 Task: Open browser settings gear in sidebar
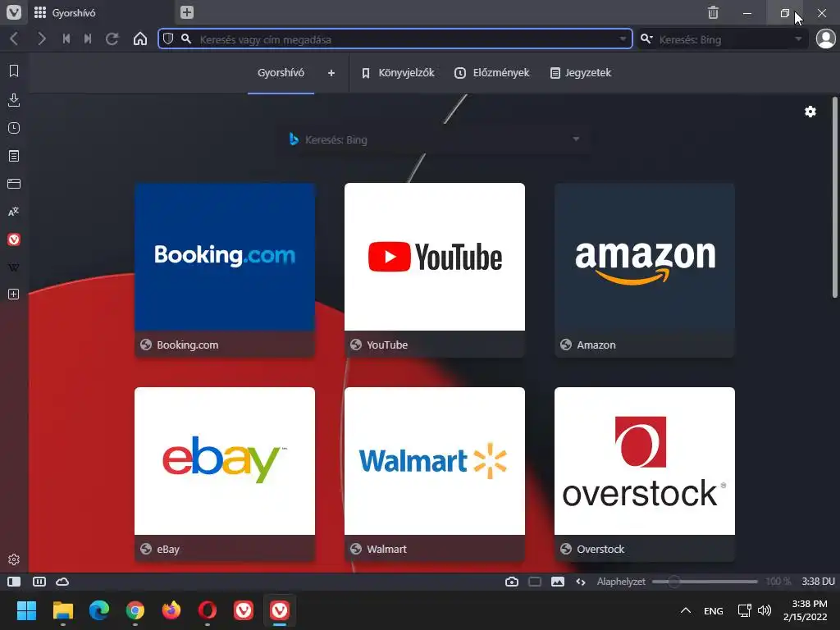pyautogui.click(x=14, y=559)
